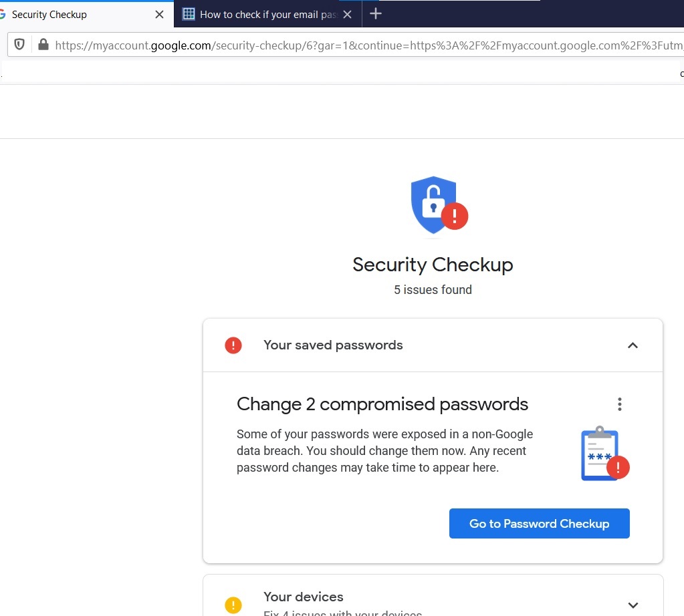This screenshot has width=684, height=616.
Task: Click the Change 2 compromised passwords heading
Action: click(x=382, y=404)
